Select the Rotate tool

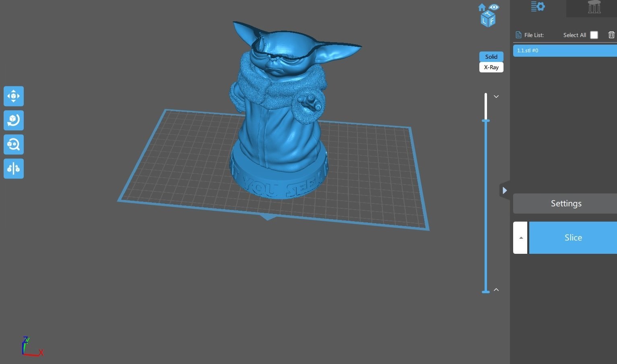(13, 120)
